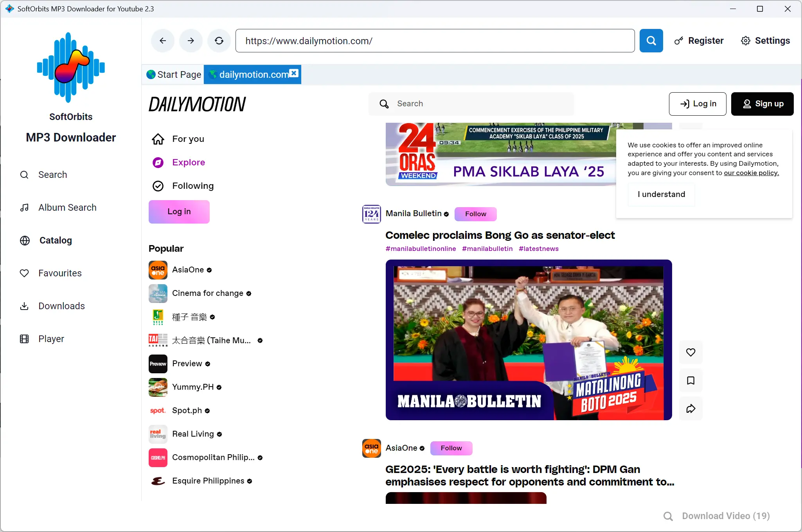Screen dimensions: 802x532
Task: Reload the page with the refresh icon
Action: [219, 41]
